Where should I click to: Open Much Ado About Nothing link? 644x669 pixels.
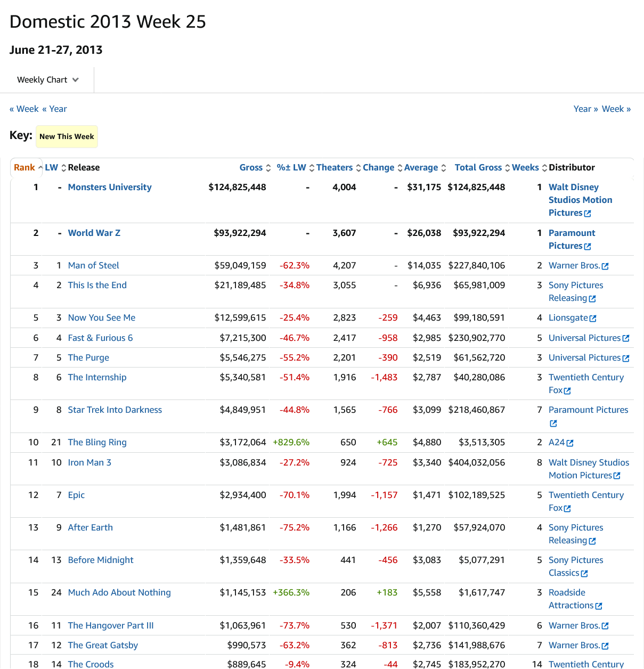click(x=119, y=592)
